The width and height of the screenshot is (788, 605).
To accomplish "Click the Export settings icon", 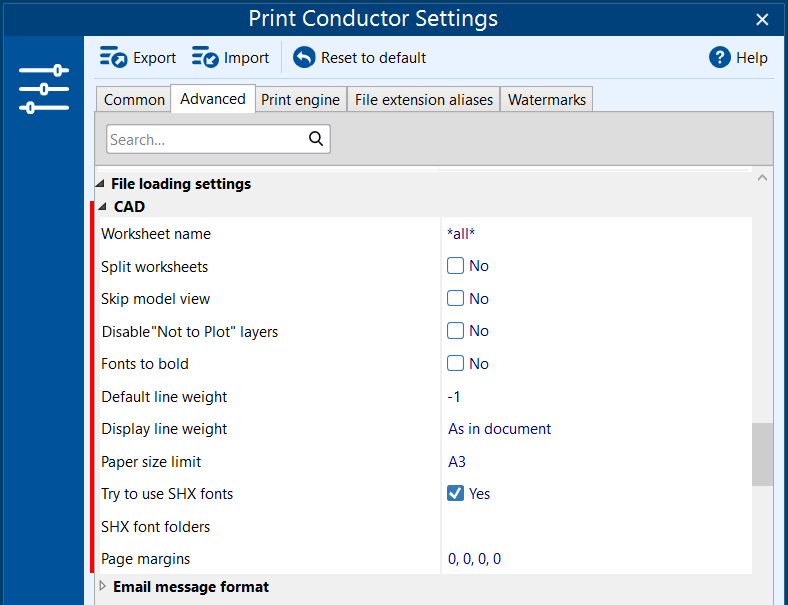I will coord(113,57).
